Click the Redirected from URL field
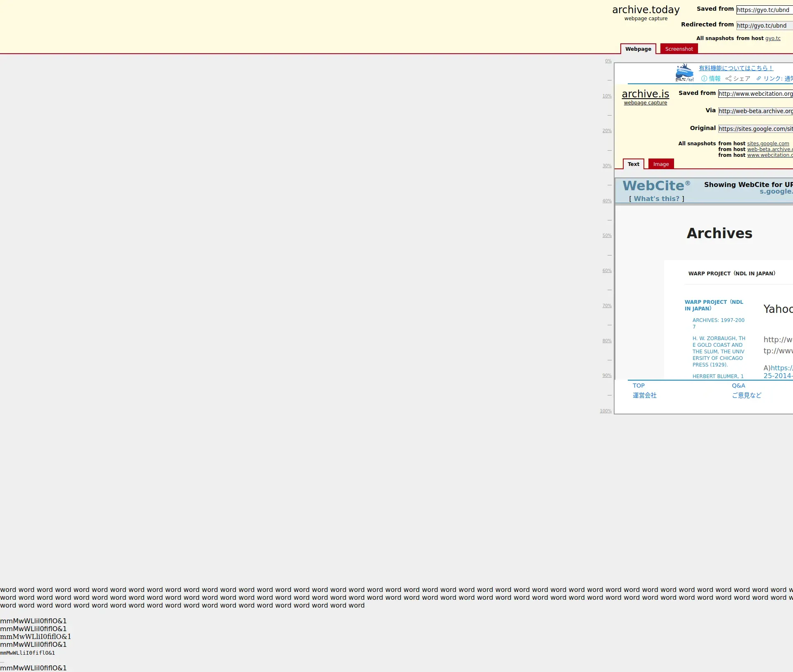Image resolution: width=793 pixels, height=672 pixels. tap(764, 26)
